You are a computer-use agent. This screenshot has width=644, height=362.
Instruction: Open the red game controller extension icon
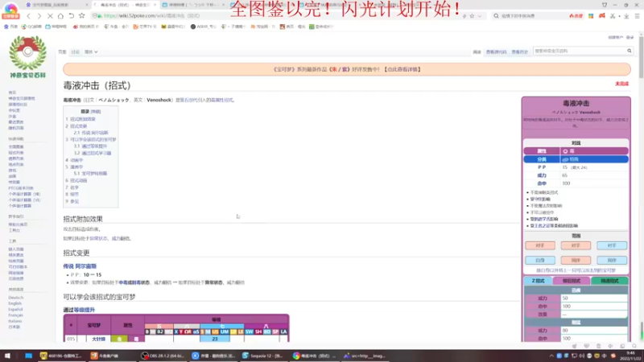tap(601, 16)
